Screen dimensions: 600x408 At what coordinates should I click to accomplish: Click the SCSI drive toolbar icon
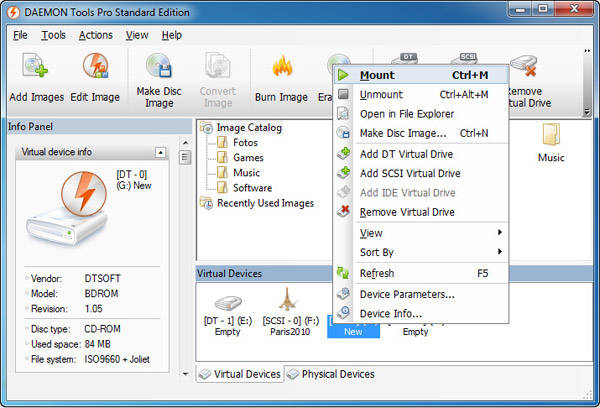click(465, 58)
